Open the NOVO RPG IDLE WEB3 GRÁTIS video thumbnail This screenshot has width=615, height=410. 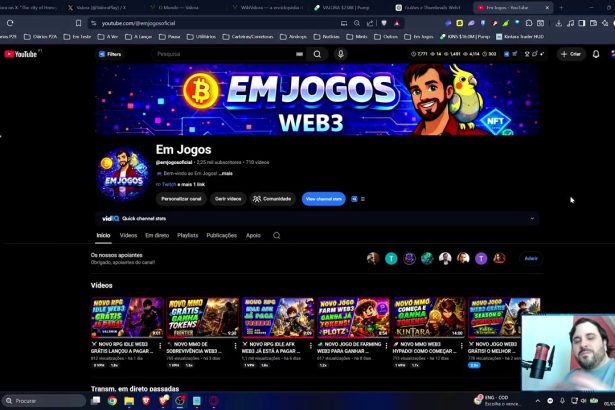pyautogui.click(x=127, y=318)
